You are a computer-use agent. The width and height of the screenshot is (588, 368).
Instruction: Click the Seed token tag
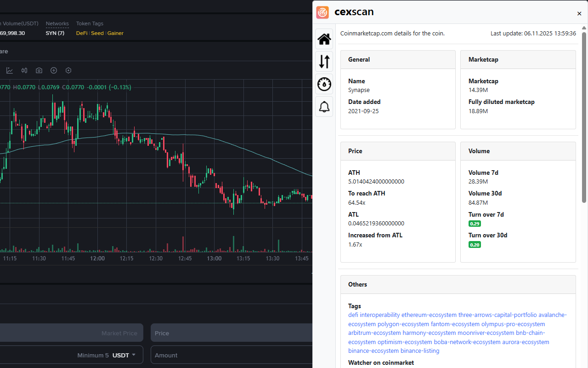[x=97, y=33]
